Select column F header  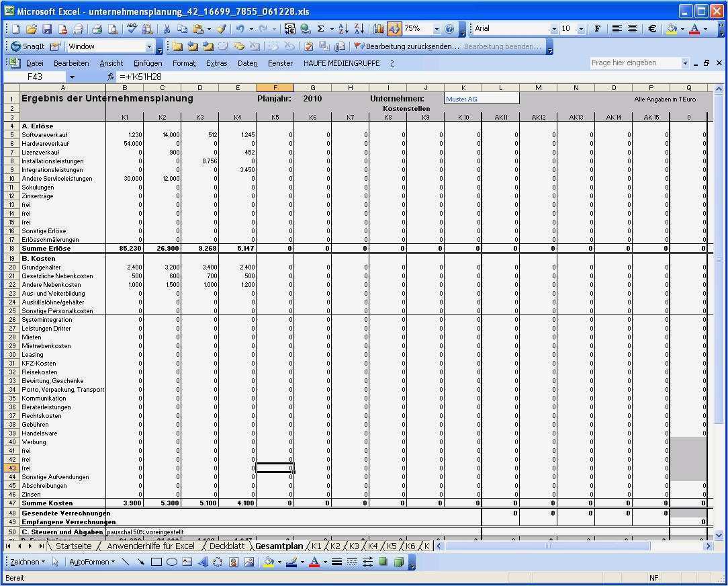[x=275, y=87]
